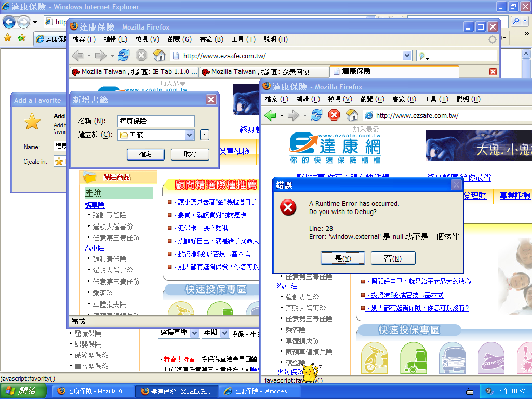This screenshot has height=399, width=532.
Task: Click the purple airplane travel insurance icon
Action: click(x=491, y=358)
